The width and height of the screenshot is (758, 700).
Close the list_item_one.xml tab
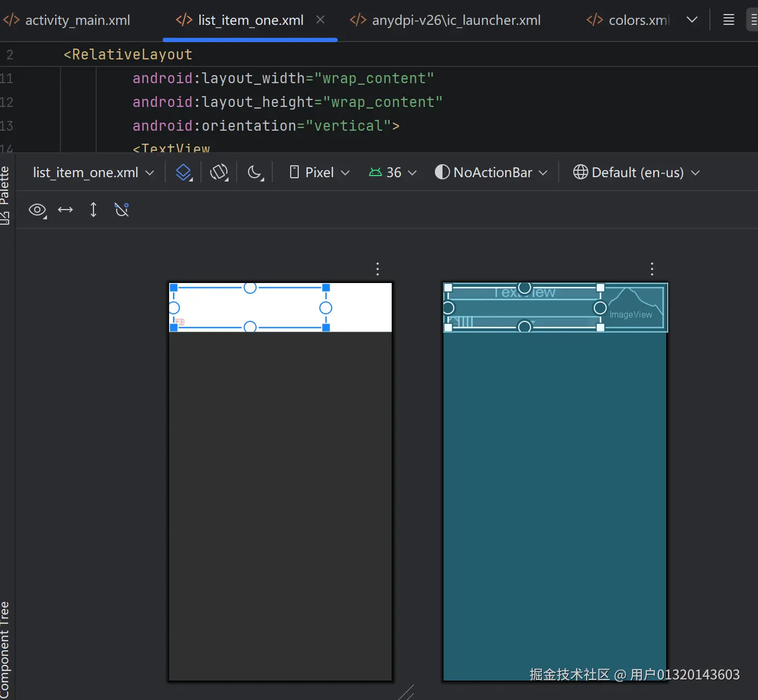320,20
